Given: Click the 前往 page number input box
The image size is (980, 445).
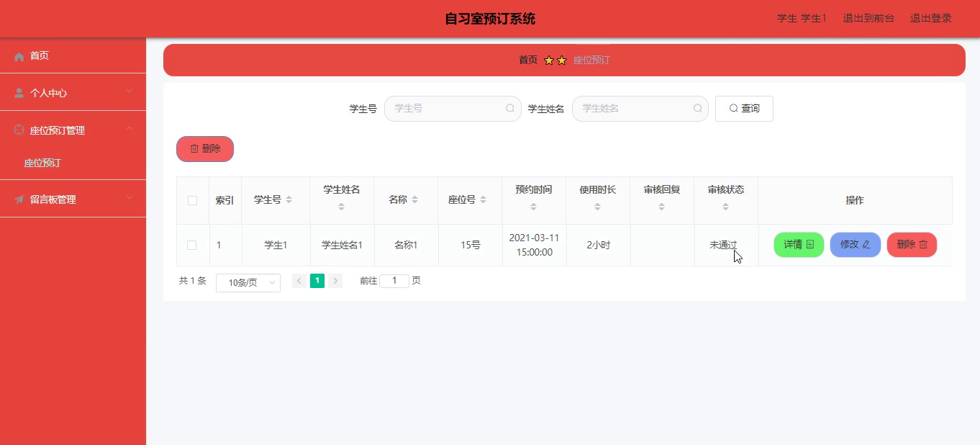Looking at the screenshot, I should pyautogui.click(x=394, y=281).
